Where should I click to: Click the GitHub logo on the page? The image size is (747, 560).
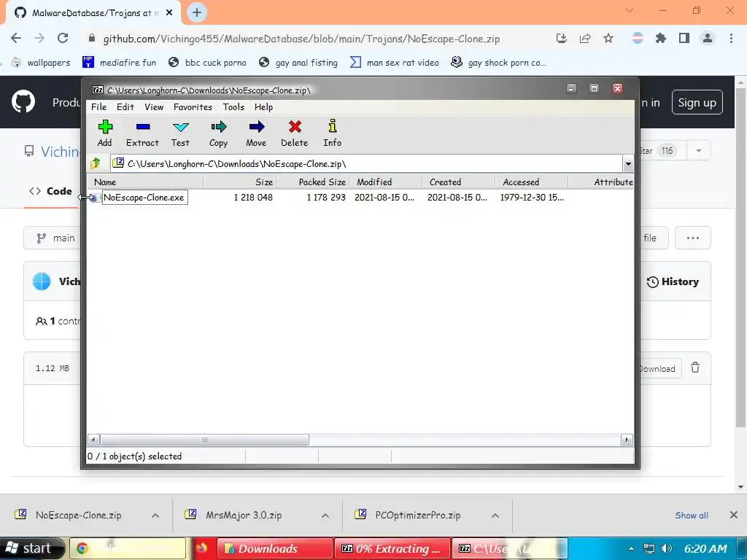[23, 101]
